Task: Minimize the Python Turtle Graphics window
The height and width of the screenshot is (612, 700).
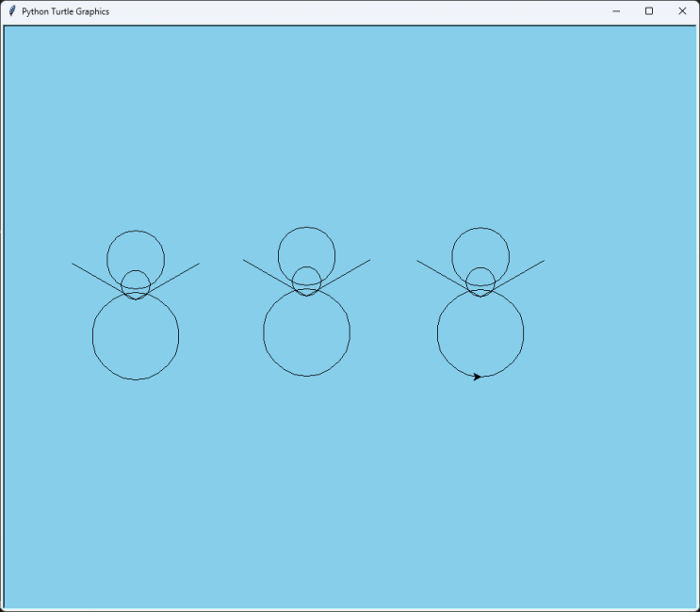Action: pos(616,11)
